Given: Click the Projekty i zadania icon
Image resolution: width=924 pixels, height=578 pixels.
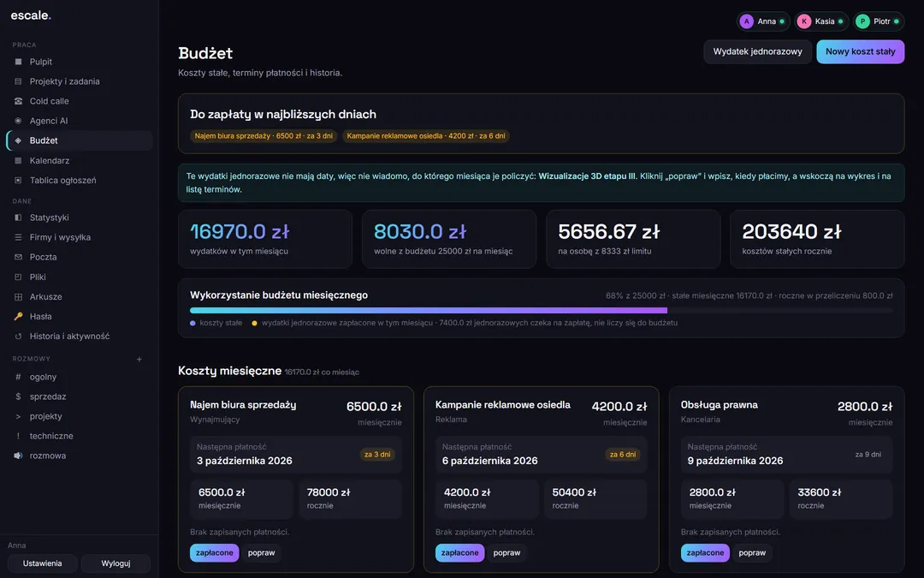Looking at the screenshot, I should point(18,81).
